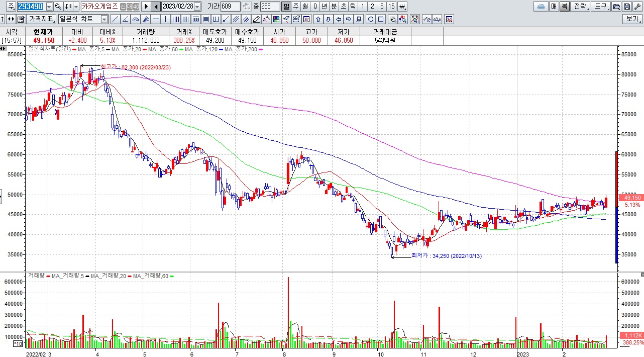Click the step back arrow button
644x357 pixels.
coord(156,7)
